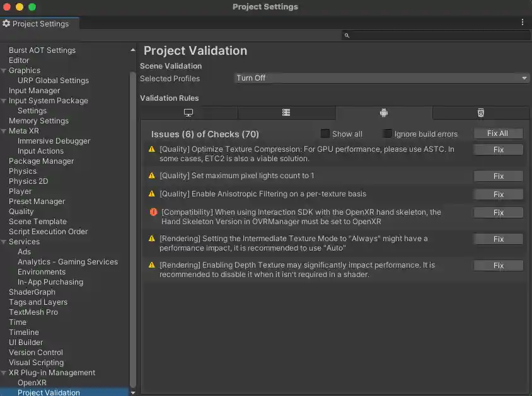
Task: Select the Standalone platform validation tab icon
Action: click(x=188, y=113)
